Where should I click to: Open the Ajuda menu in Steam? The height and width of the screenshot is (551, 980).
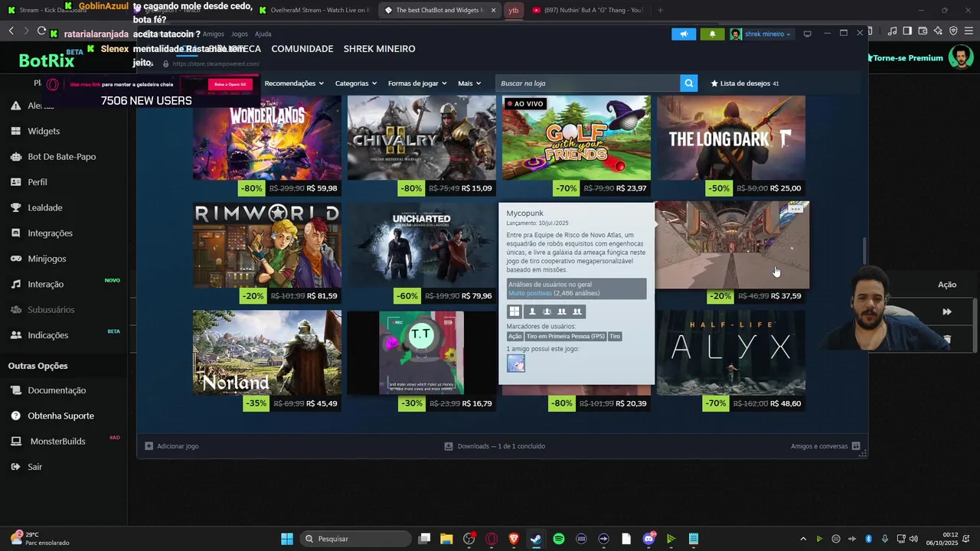pyautogui.click(x=263, y=34)
